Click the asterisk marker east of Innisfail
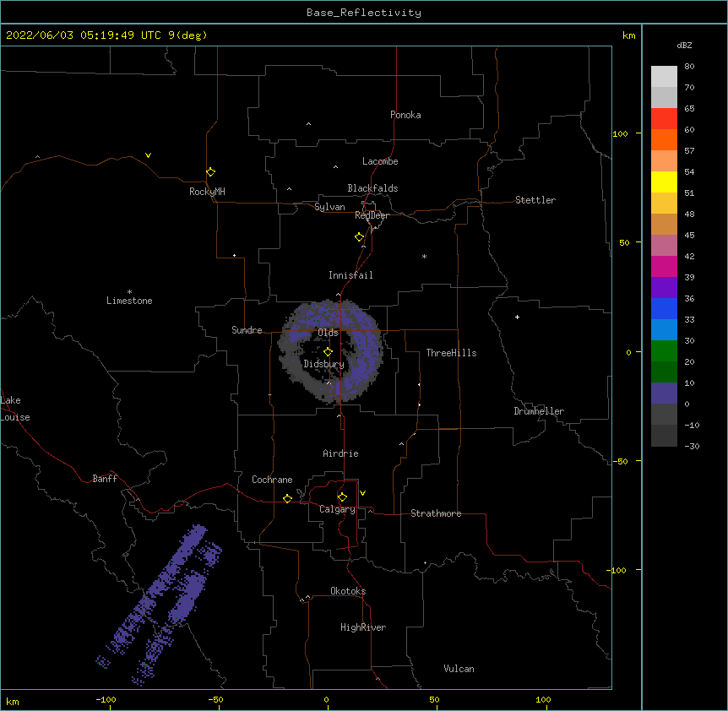 click(424, 256)
